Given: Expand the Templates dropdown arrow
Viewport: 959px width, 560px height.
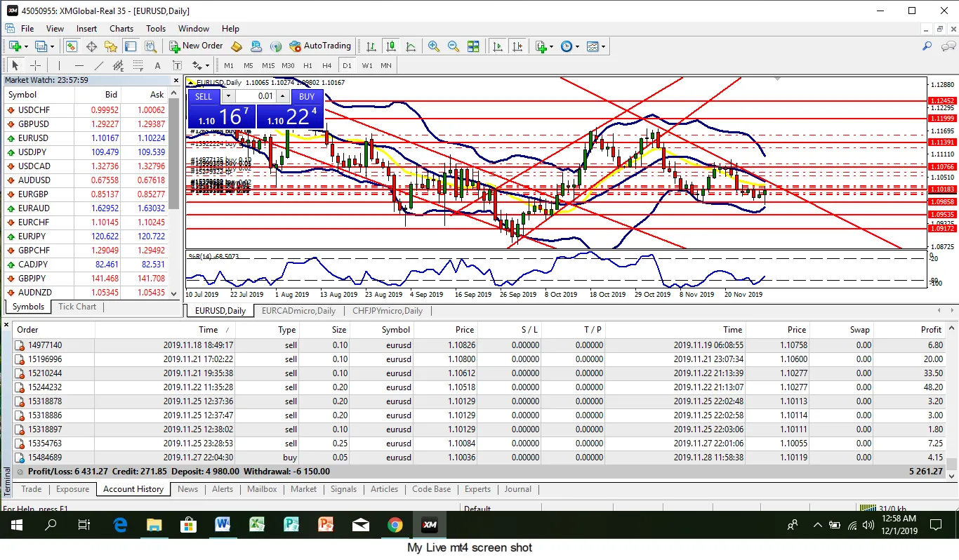Looking at the screenshot, I should pos(603,46).
